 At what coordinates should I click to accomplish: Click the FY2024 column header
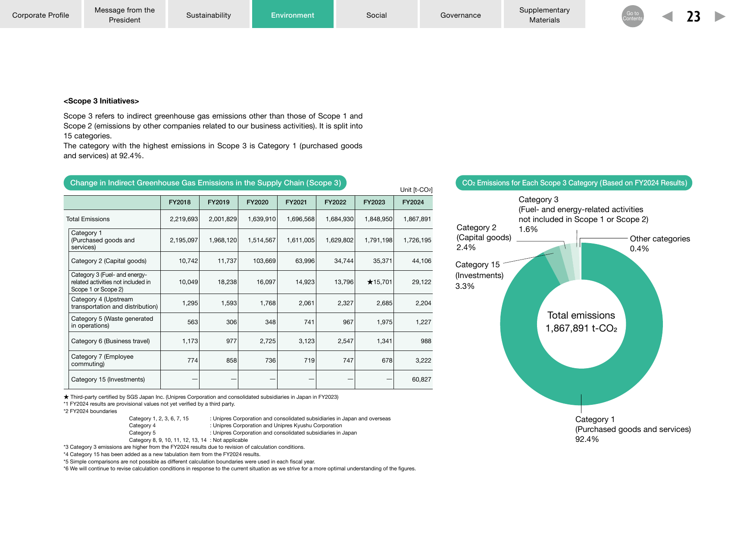tap(413, 202)
